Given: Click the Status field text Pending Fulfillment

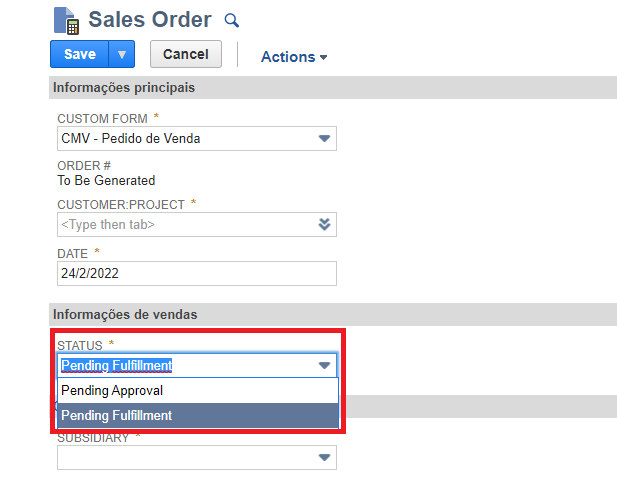Looking at the screenshot, I should coord(116,365).
